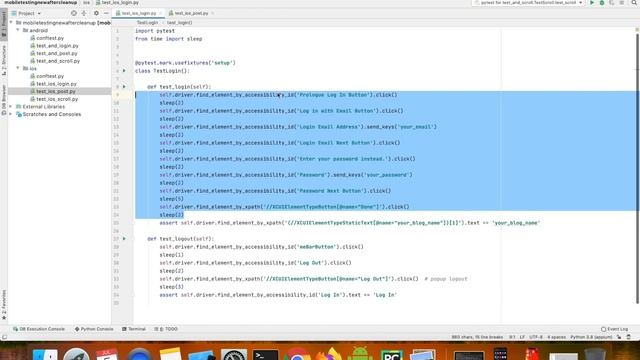
Task: Open the Trash in the dock
Action: point(595,354)
